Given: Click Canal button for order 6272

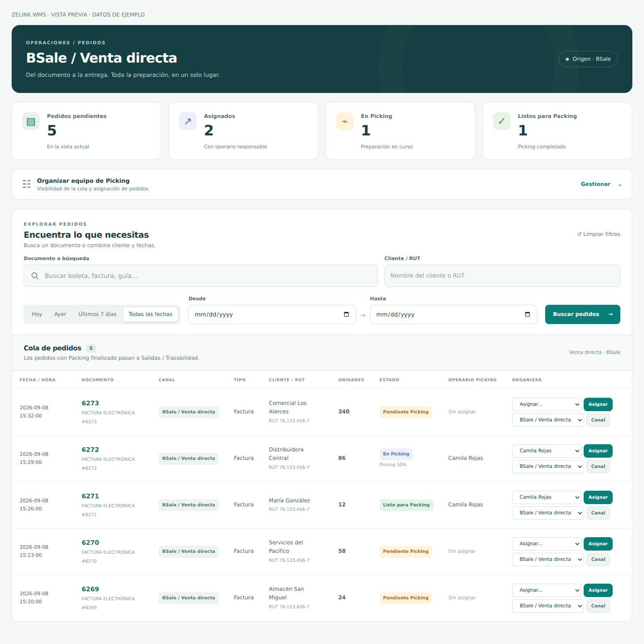Looking at the screenshot, I should (x=598, y=467).
